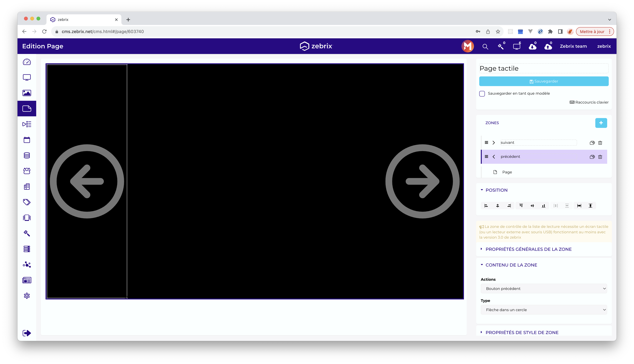
Task: Click the Sauvegarder button
Action: (544, 81)
